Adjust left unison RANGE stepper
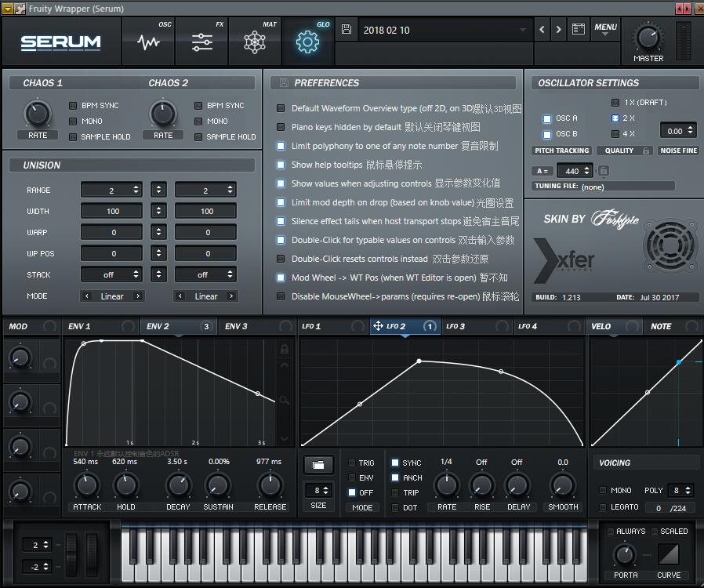704x588 pixels. (x=136, y=190)
